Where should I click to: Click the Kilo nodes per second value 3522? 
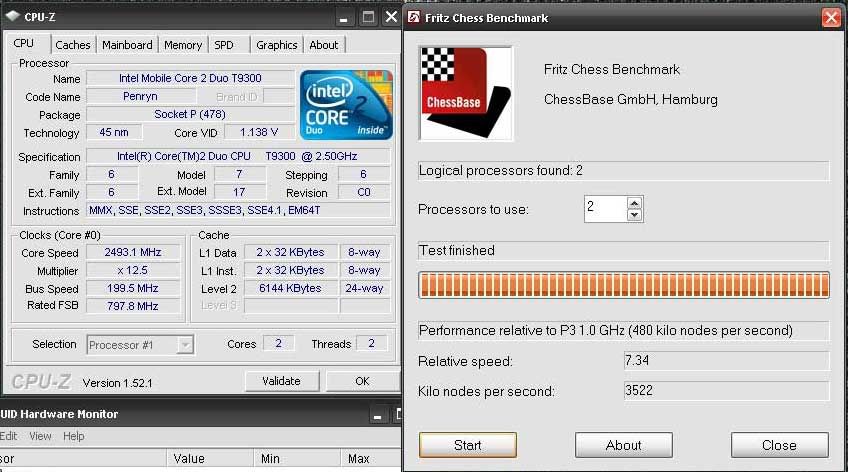pos(726,390)
